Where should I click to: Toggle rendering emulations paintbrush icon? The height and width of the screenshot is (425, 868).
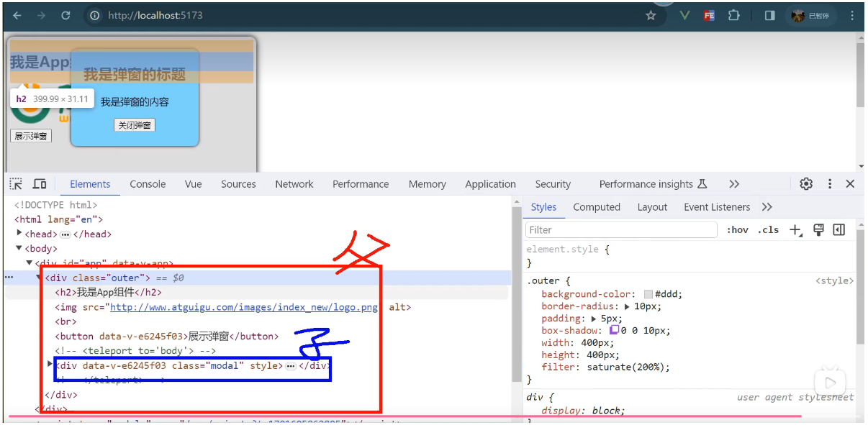click(818, 229)
